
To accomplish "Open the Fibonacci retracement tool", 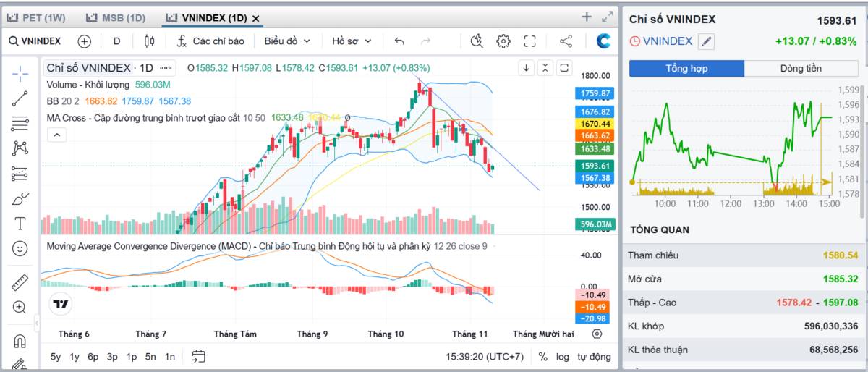I will tap(20, 123).
